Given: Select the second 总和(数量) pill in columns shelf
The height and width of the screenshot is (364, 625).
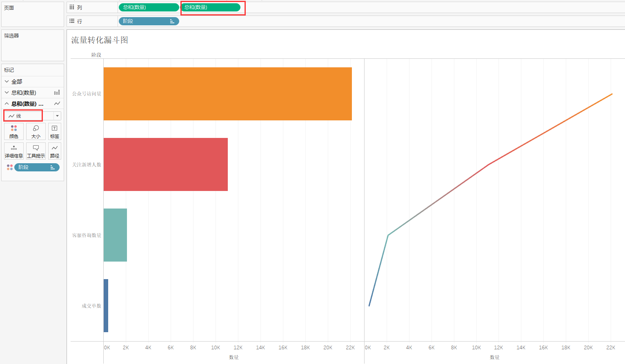Looking at the screenshot, I should (210, 7).
